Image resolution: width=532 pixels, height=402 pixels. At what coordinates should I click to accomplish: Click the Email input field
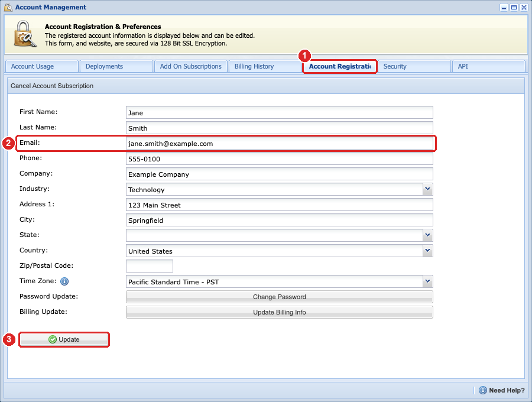279,143
